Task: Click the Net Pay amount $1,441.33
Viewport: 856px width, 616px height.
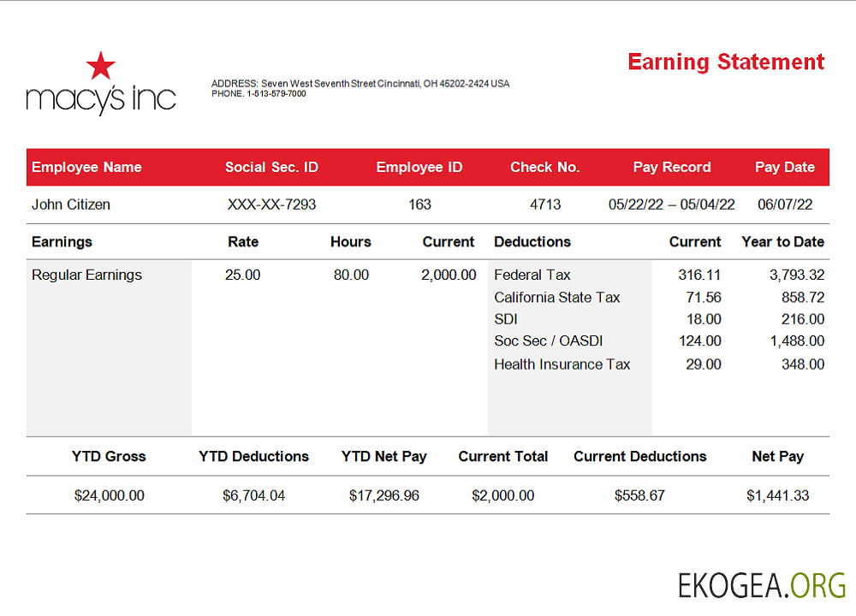Action: pos(777,495)
